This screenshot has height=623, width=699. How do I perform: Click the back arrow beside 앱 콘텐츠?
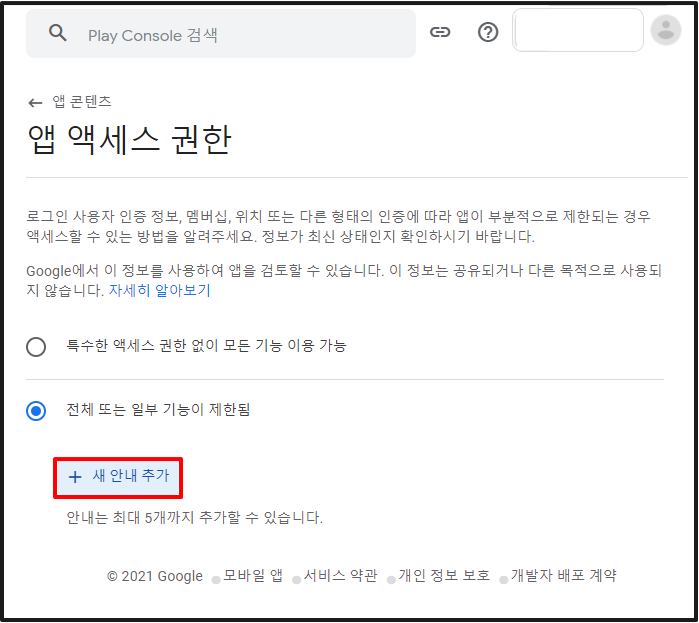pos(36,102)
